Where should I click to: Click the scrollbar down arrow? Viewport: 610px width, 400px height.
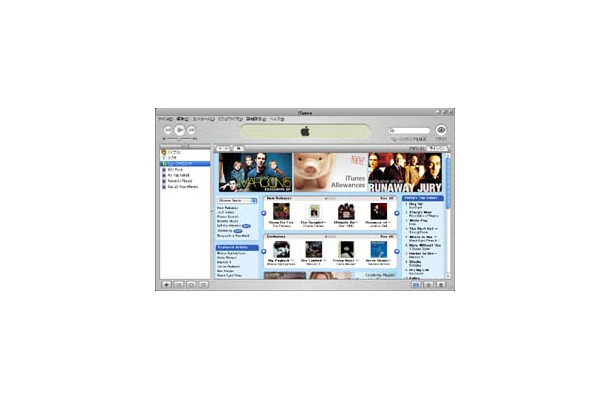click(447, 276)
